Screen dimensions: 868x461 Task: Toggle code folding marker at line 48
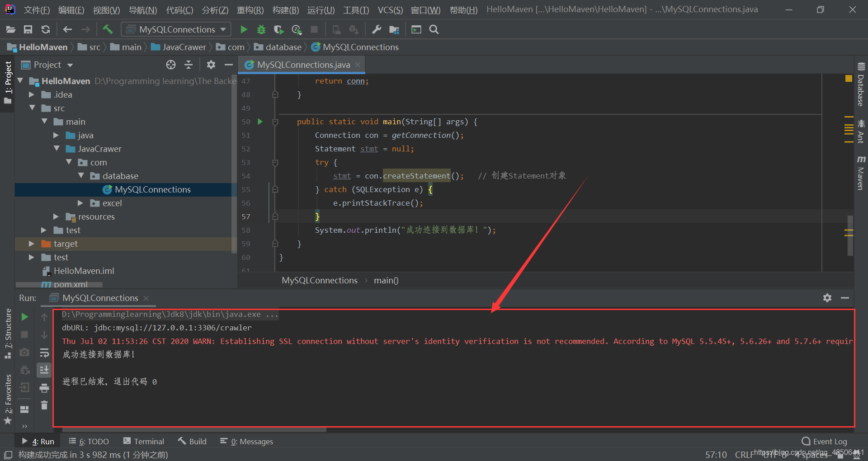pos(275,95)
